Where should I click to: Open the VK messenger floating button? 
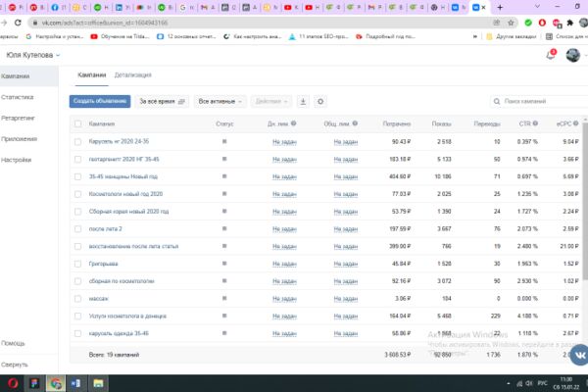click(580, 355)
